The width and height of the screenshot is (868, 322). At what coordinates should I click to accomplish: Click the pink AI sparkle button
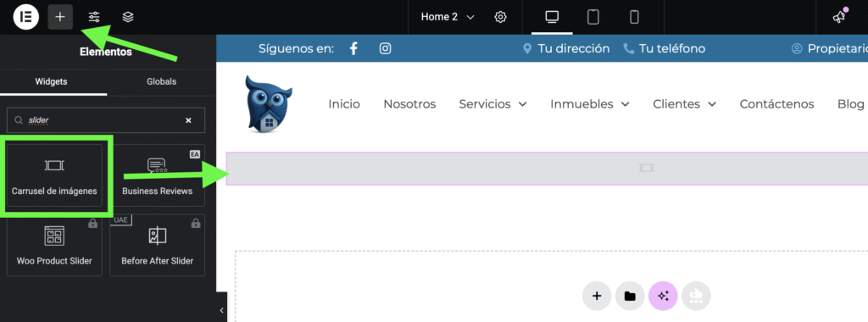pos(663,296)
